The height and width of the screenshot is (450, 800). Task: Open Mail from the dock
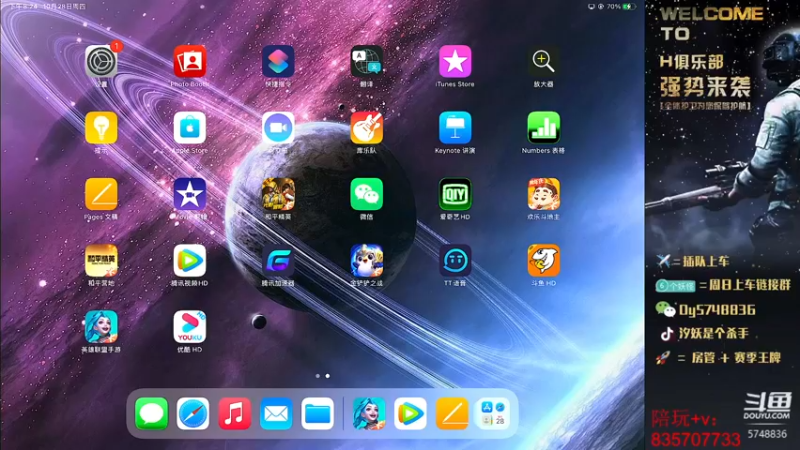(x=276, y=413)
